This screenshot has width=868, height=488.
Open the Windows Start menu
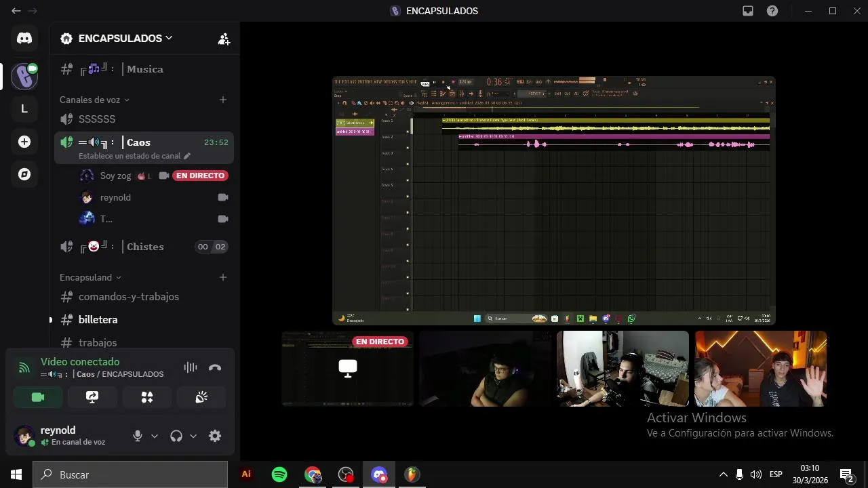[16, 474]
